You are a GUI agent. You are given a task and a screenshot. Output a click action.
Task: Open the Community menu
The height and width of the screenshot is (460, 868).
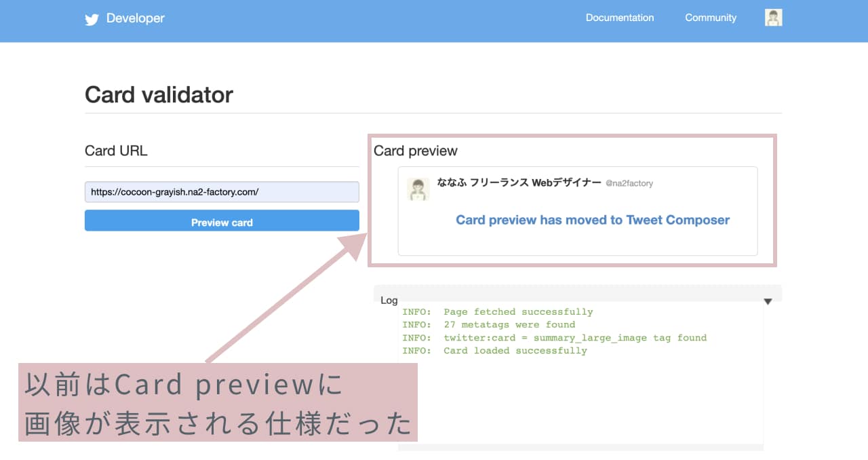click(711, 18)
